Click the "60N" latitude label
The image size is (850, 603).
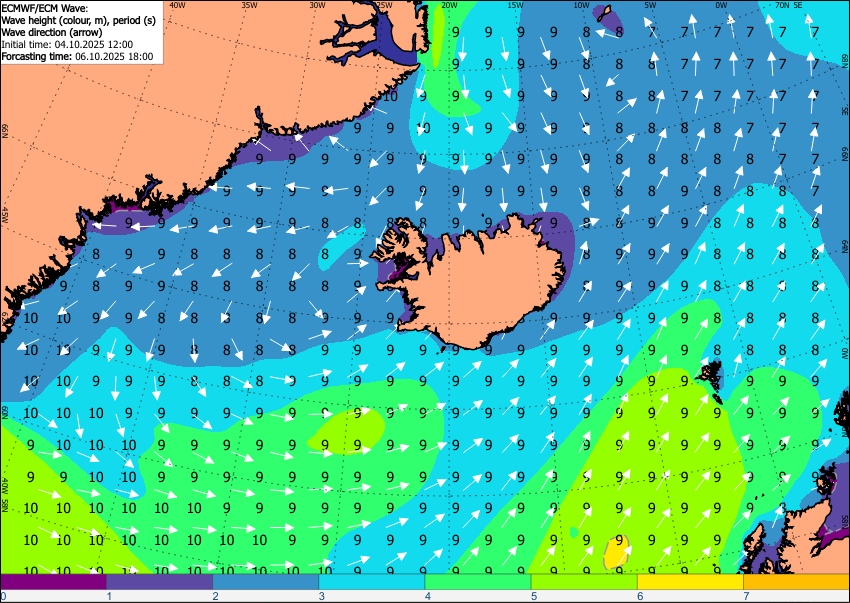5,412
